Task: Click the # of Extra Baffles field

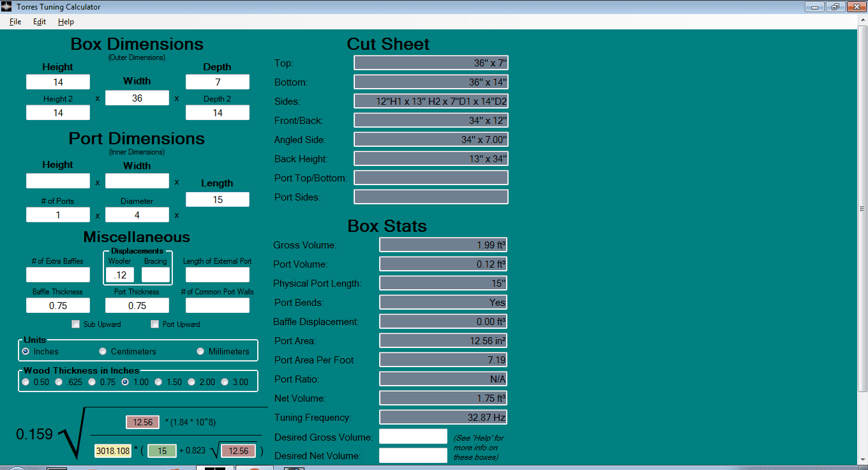Action: pyautogui.click(x=58, y=275)
